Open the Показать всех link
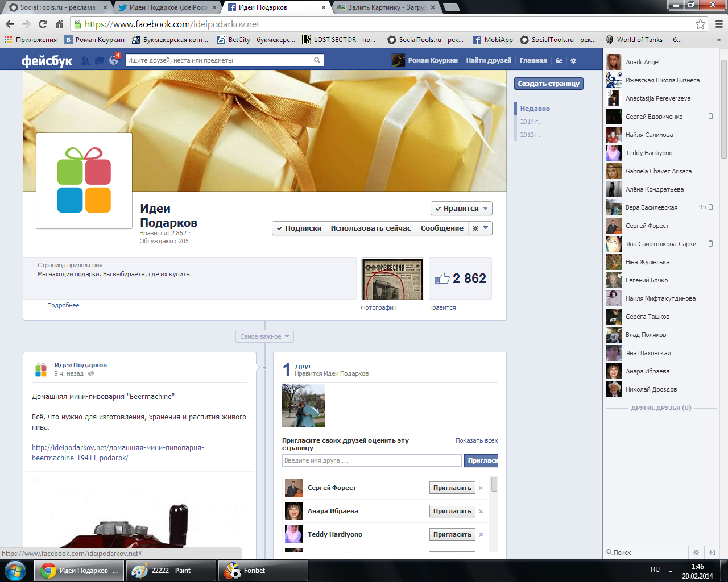The height and width of the screenshot is (582, 728). (477, 440)
